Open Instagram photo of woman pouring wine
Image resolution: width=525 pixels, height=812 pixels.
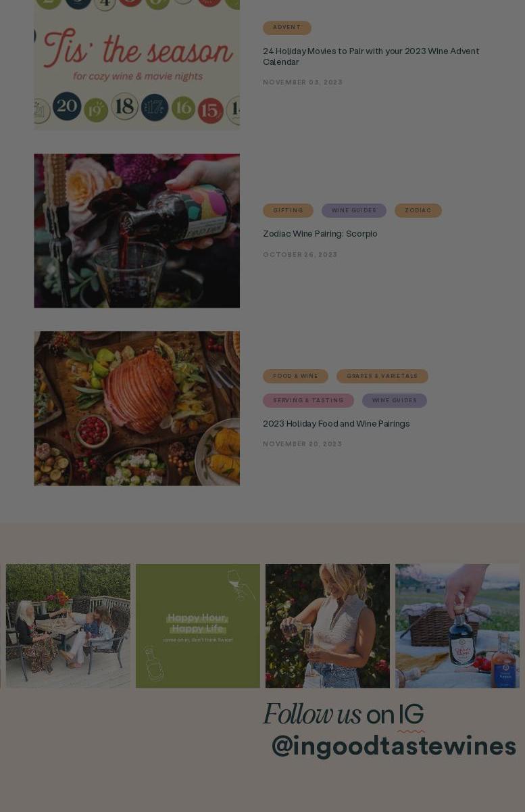point(328,626)
